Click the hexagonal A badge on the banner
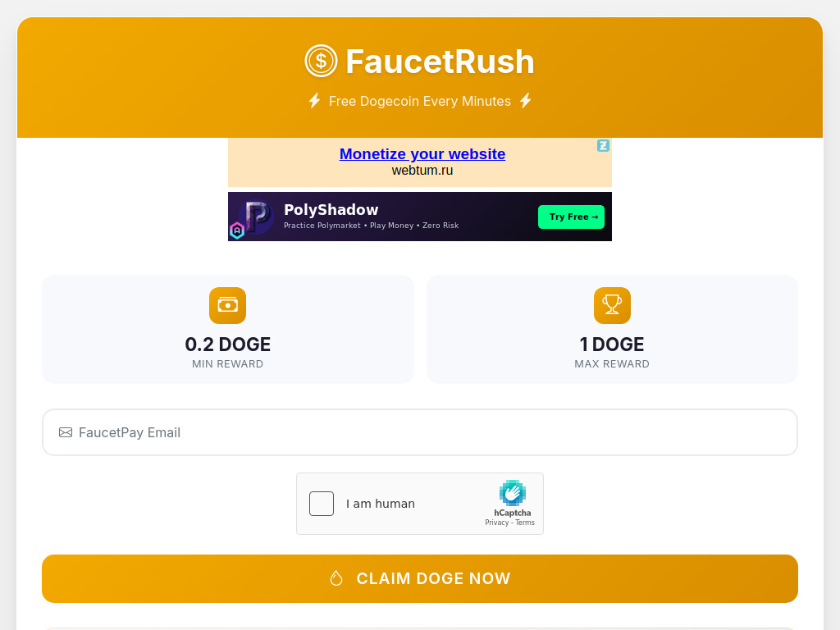 click(x=239, y=231)
